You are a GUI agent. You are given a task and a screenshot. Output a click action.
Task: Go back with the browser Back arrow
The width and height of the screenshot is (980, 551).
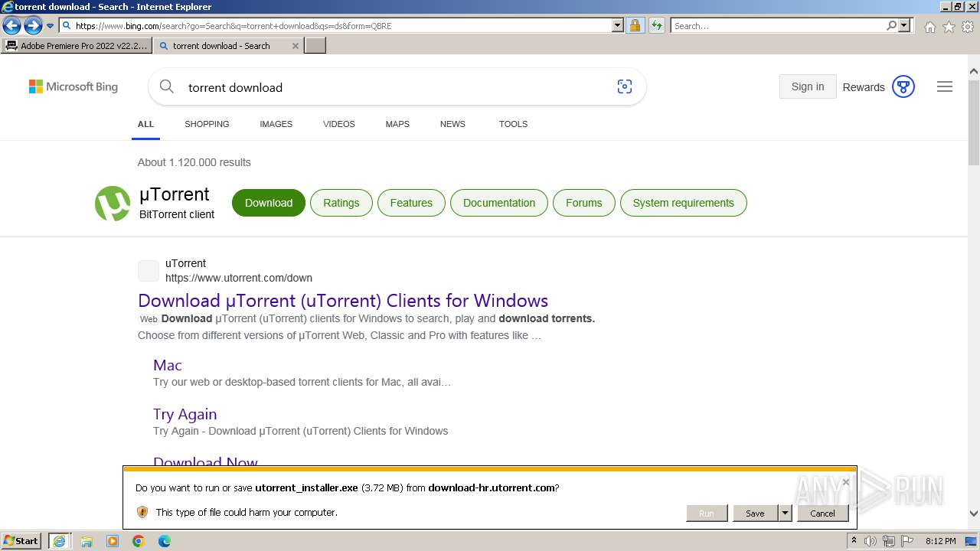11,26
